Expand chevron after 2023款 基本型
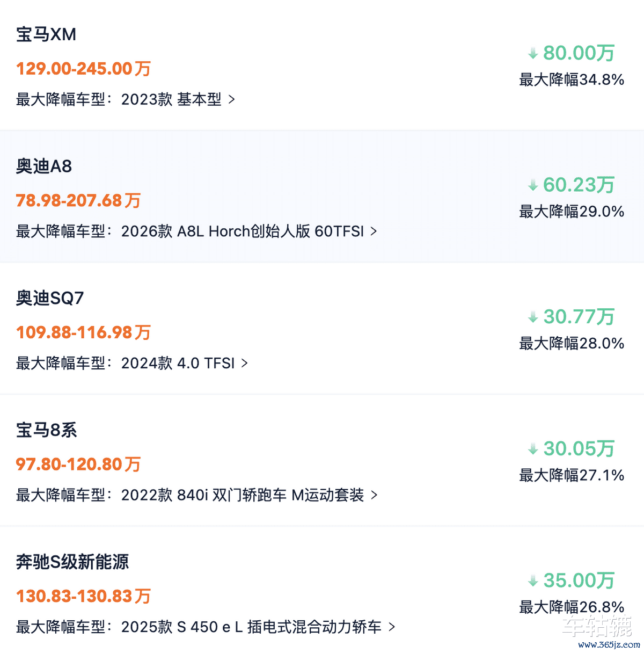644x653 pixels. coord(232,99)
